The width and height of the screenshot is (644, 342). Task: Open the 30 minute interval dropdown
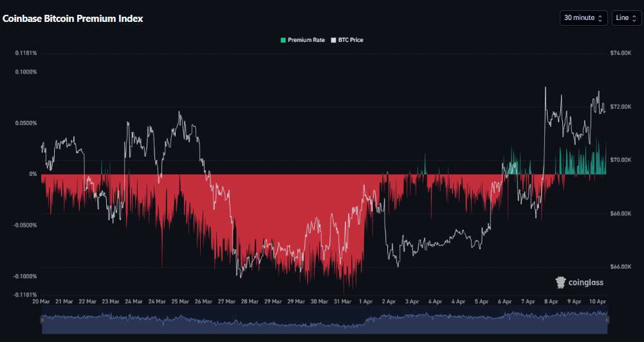point(583,18)
